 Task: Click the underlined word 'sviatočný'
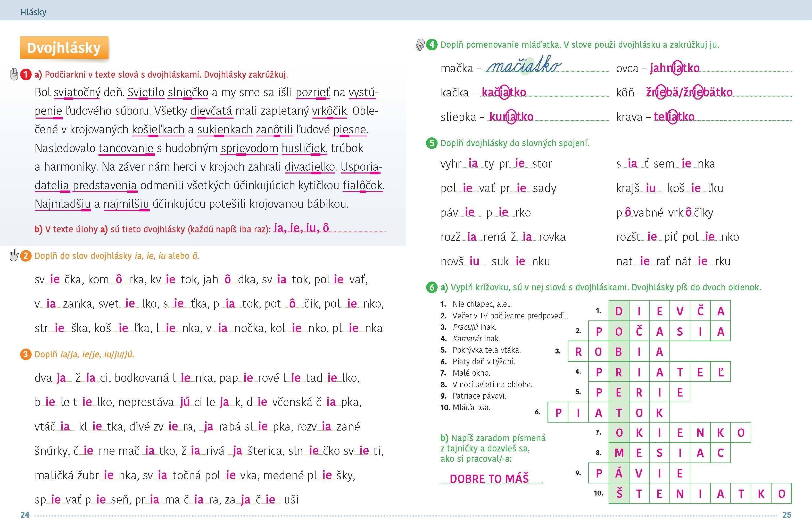(77, 93)
